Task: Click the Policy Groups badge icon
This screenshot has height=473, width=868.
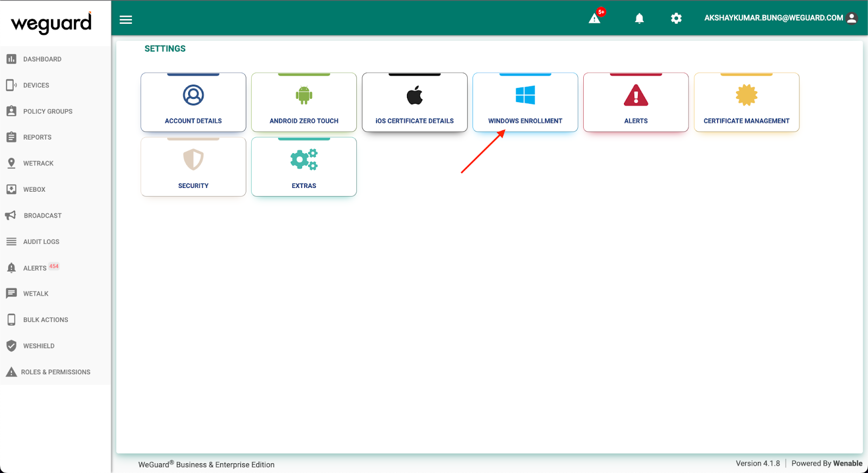Action: tap(11, 111)
